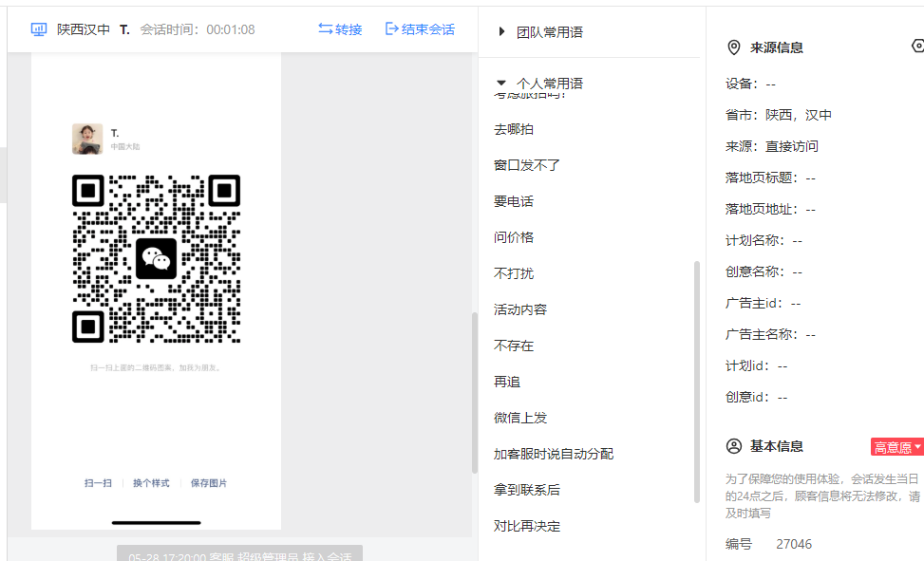Click the 陕西汉中 visitor name in header
The image size is (924, 561).
point(84,29)
